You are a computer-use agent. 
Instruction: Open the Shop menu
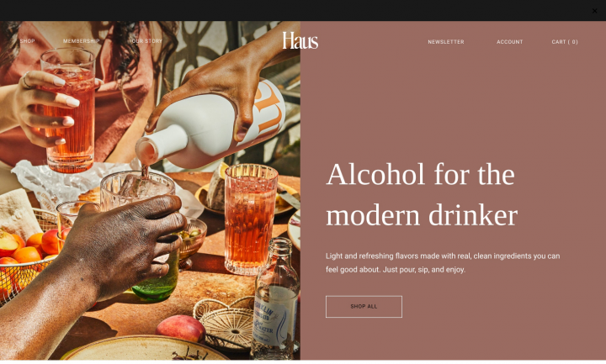click(x=28, y=41)
